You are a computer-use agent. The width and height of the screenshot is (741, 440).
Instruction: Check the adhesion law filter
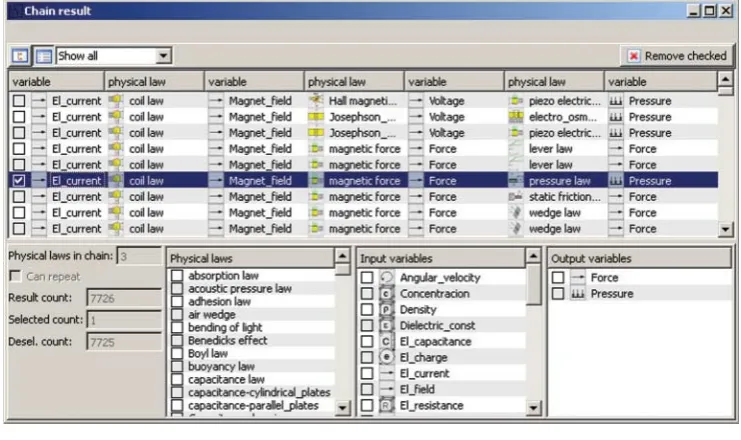tap(177, 302)
